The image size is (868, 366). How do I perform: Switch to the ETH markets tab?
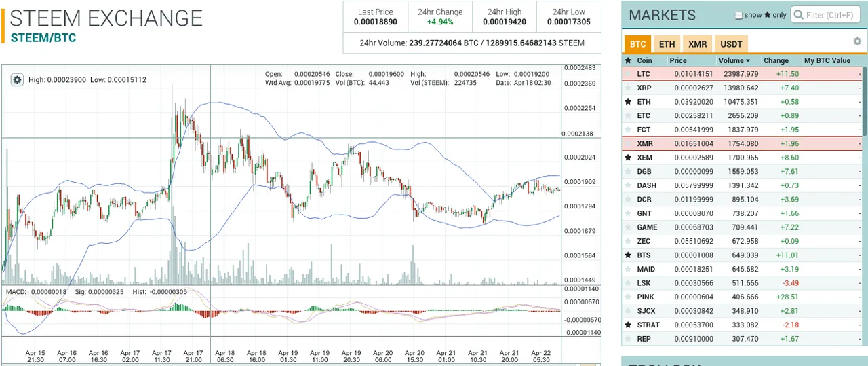tap(667, 44)
